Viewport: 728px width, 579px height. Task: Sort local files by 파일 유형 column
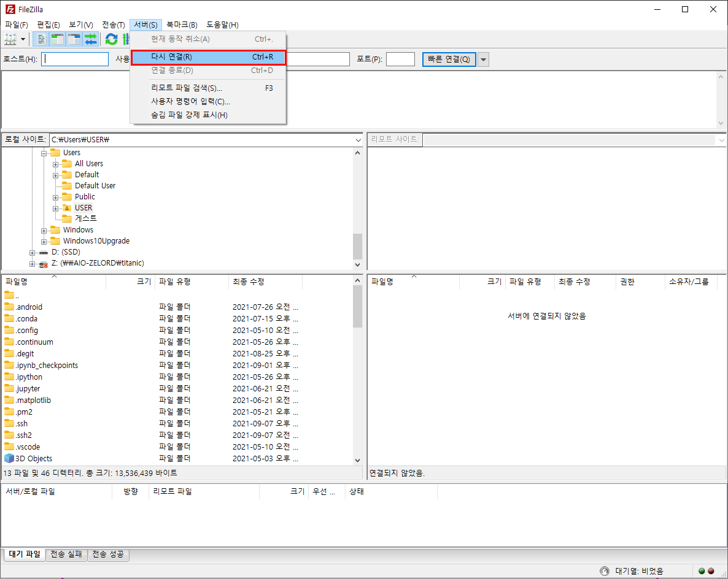192,282
